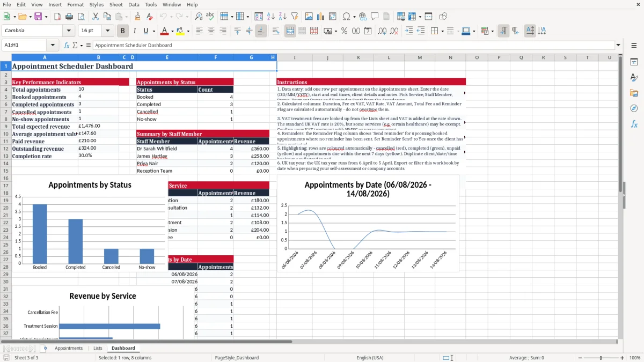The height and width of the screenshot is (362, 644).
Task: Open the Font Size dropdown
Action: point(108,31)
